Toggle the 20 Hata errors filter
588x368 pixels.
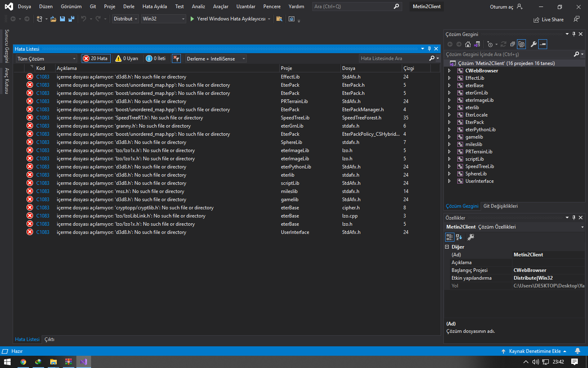tap(96, 58)
